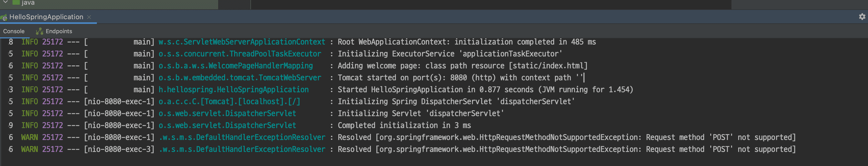Screen dimensions: 868x166
Task: Click the WARN label on the nio-8080-exec-3 line
Action: tap(29, 149)
